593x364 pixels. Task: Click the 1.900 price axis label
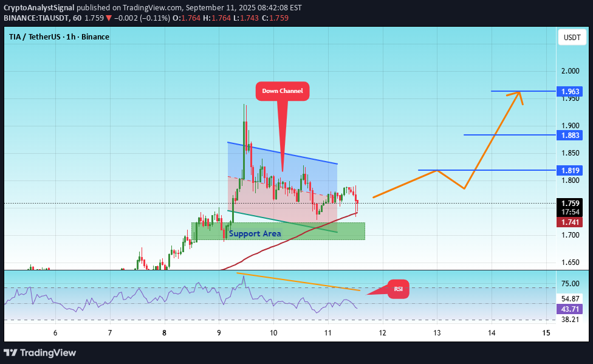pyautogui.click(x=571, y=126)
